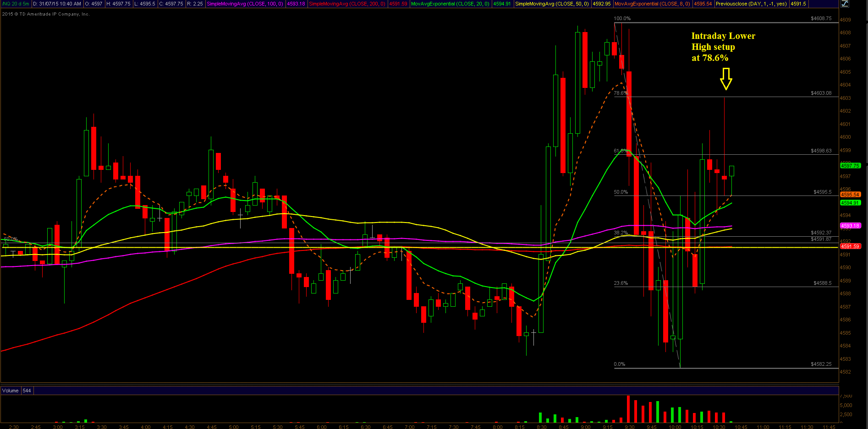This screenshot has height=429, width=868.
Task: Select the MovAvgExponential (CLOSE, 20, 0) study label
Action: point(450,4)
